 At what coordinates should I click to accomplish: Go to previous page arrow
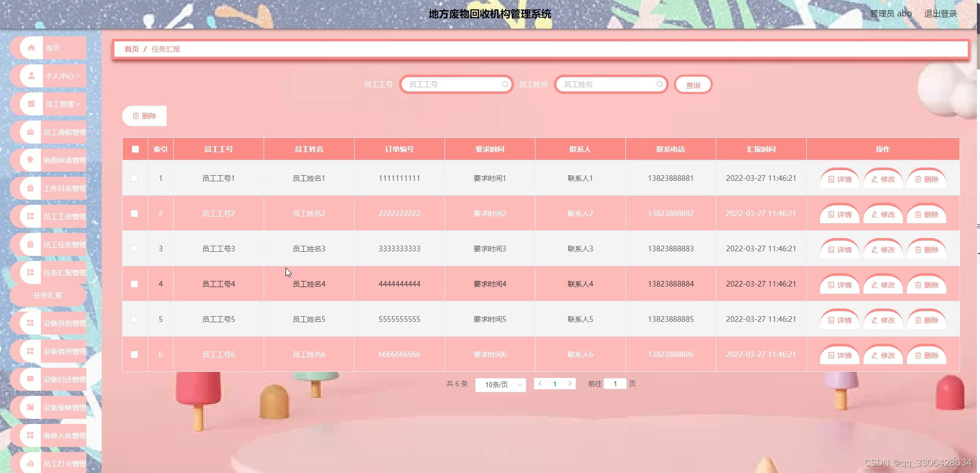[x=540, y=384]
